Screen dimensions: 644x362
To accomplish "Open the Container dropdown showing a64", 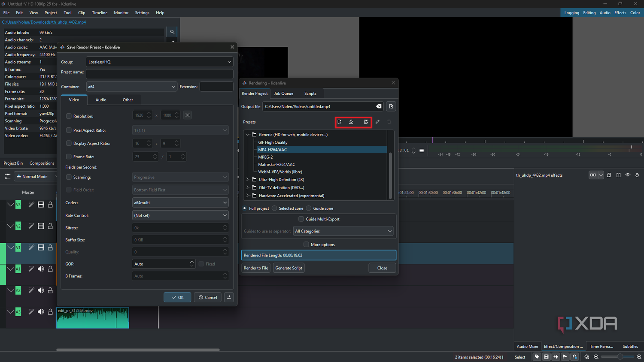I will point(131,87).
